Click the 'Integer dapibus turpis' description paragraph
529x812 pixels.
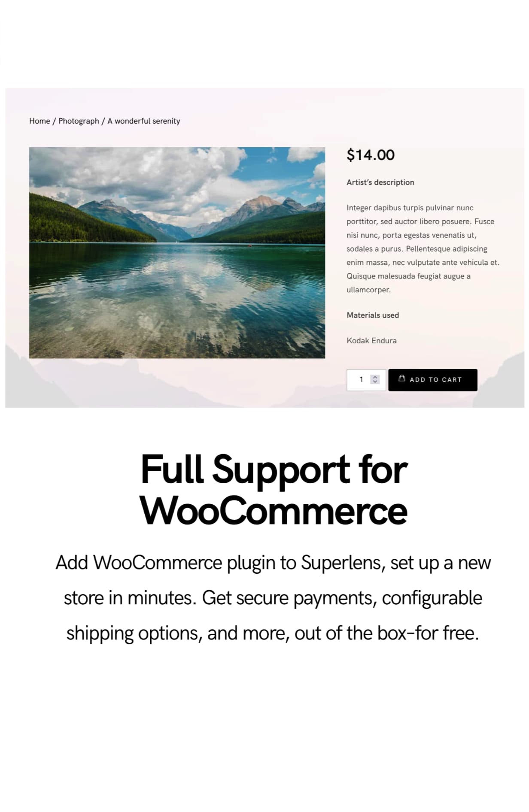point(423,249)
